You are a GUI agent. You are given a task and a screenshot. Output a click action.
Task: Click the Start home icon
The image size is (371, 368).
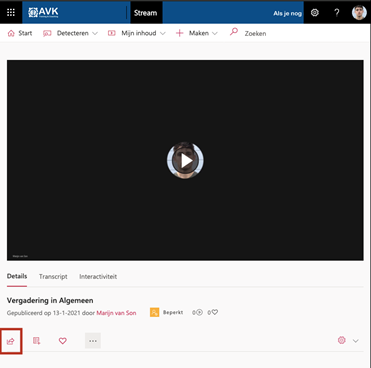(x=11, y=33)
